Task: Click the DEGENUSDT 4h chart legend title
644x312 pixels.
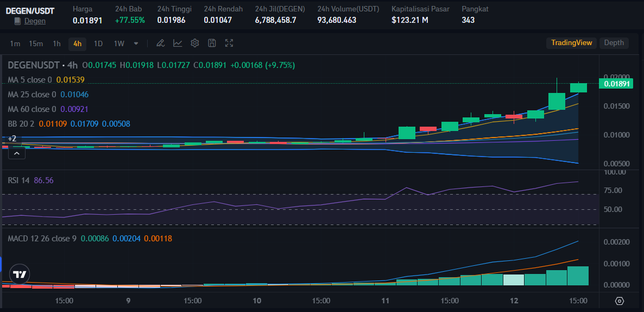Action: (43, 65)
